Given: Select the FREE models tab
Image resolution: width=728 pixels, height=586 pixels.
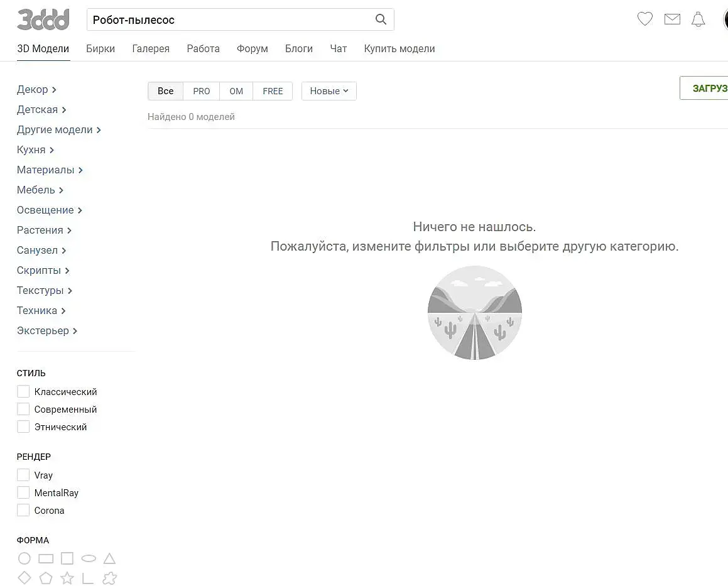Looking at the screenshot, I should (273, 91).
